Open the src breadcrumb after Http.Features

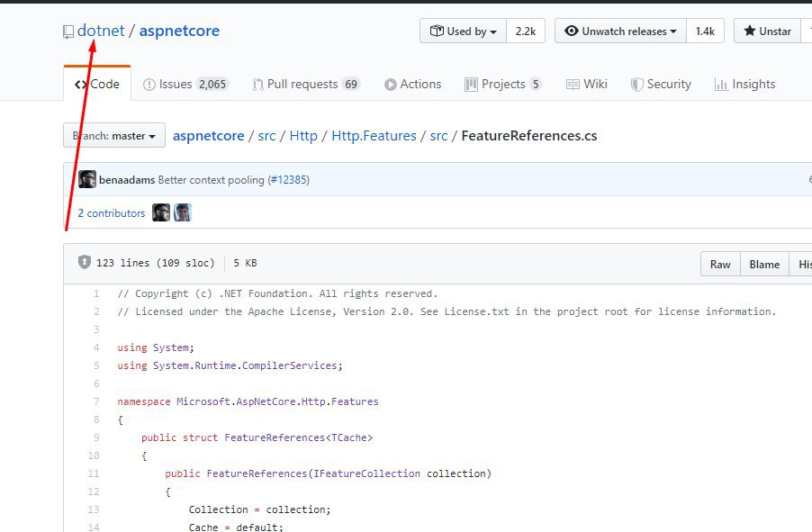click(438, 136)
